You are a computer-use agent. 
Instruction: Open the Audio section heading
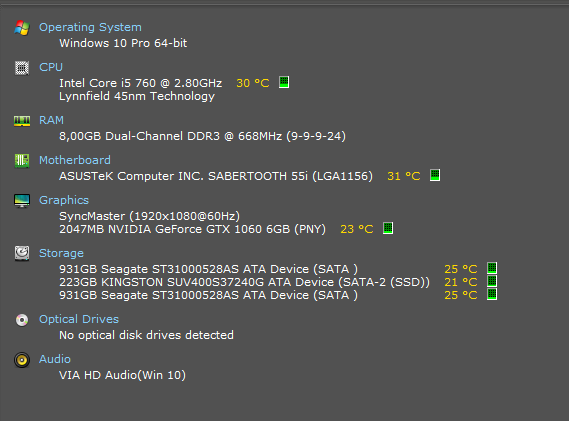pos(55,359)
